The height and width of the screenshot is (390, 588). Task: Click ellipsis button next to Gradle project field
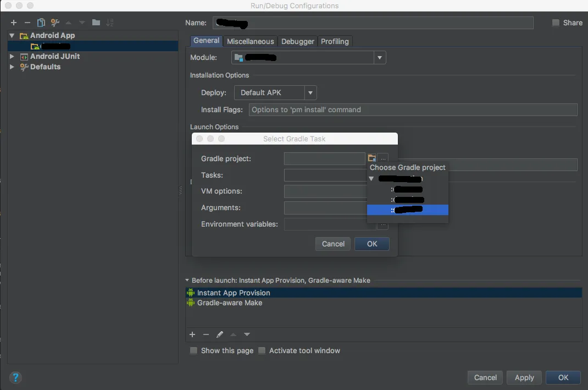tap(383, 158)
